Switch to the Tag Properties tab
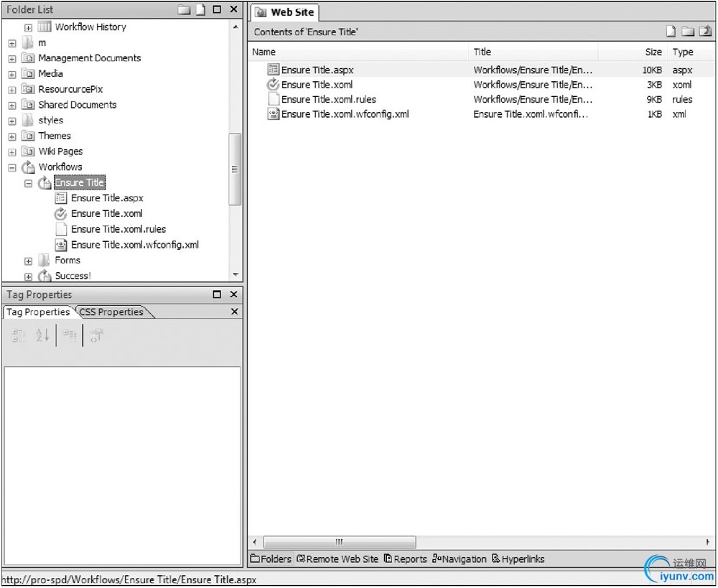This screenshot has height=588, width=718. coord(38,312)
